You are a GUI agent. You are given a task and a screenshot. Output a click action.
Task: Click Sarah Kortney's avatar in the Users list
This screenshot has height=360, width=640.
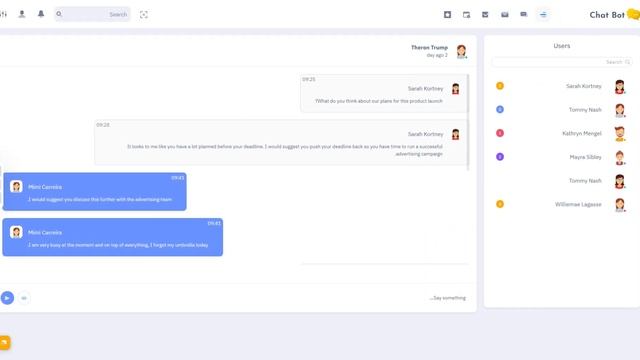(x=620, y=87)
